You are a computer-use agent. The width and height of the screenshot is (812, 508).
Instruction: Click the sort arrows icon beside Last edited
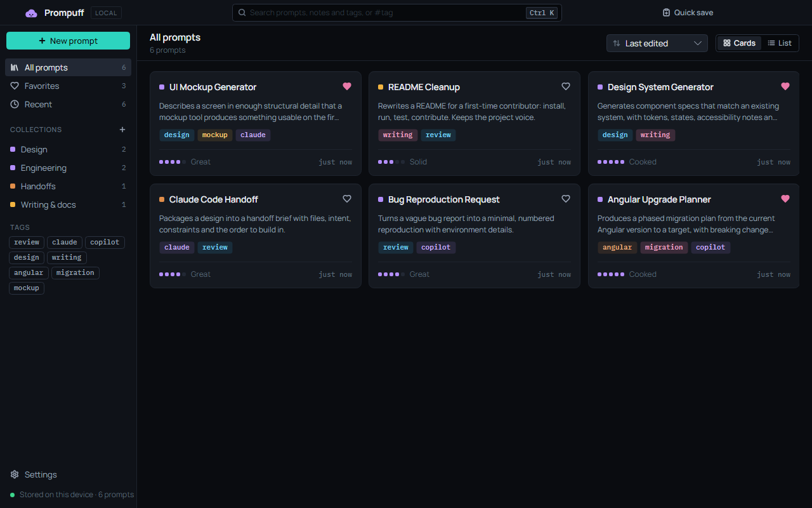[617, 43]
